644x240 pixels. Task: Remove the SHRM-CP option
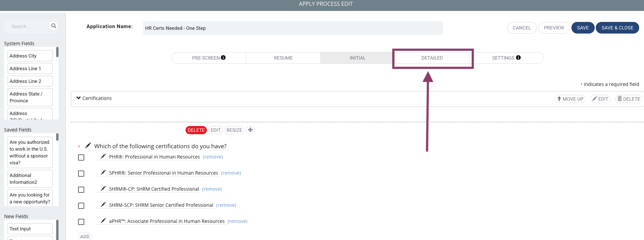pyautogui.click(x=212, y=189)
